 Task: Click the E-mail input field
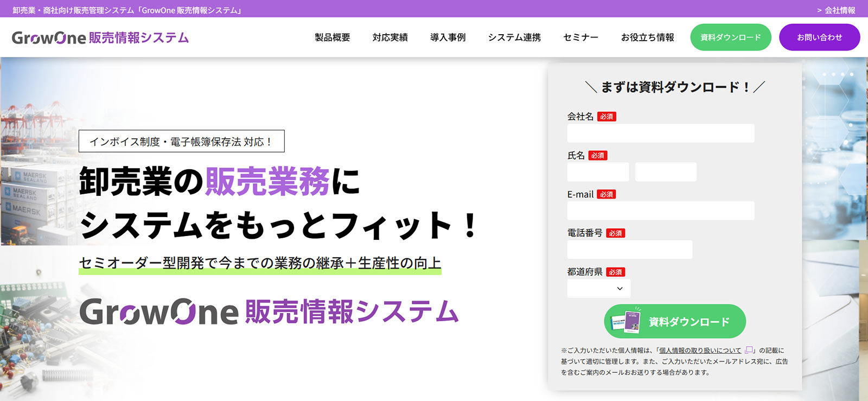(661, 211)
